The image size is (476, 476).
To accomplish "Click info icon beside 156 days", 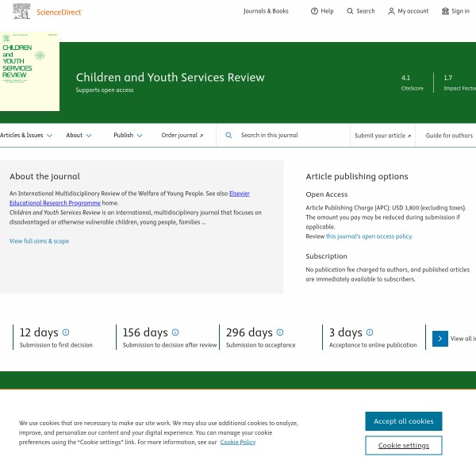I will [175, 332].
